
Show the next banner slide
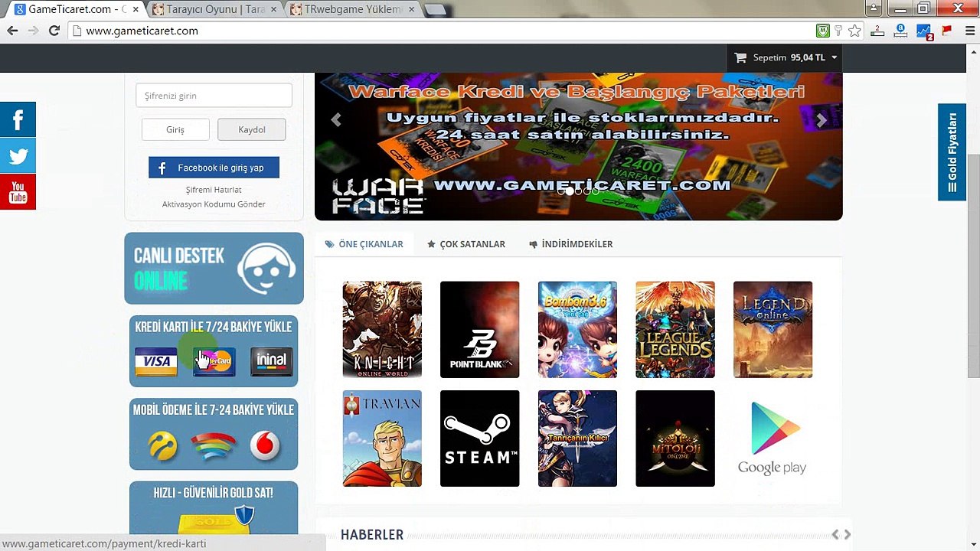coord(822,120)
